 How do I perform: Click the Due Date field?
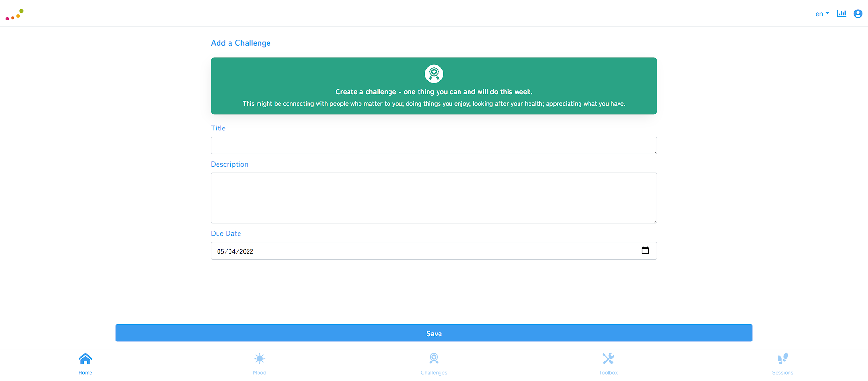[x=434, y=251]
